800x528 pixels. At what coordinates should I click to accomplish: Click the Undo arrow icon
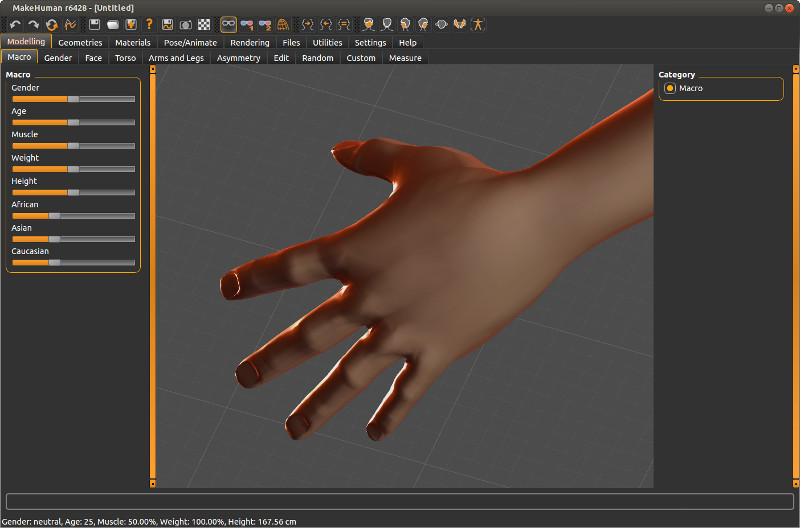coord(15,24)
